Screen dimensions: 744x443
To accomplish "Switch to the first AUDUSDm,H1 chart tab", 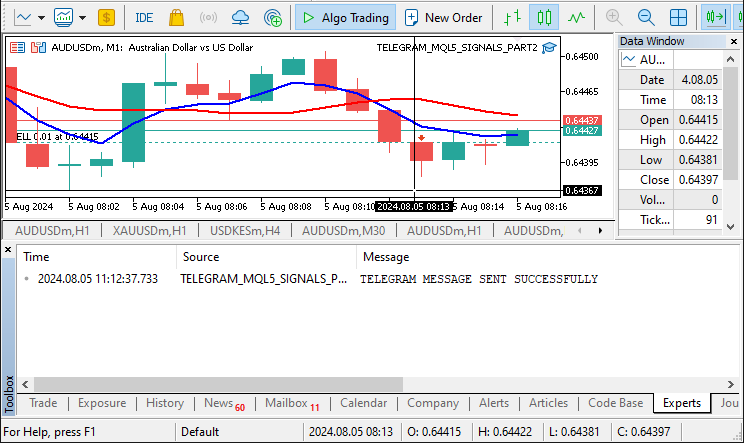I will (x=52, y=231).
